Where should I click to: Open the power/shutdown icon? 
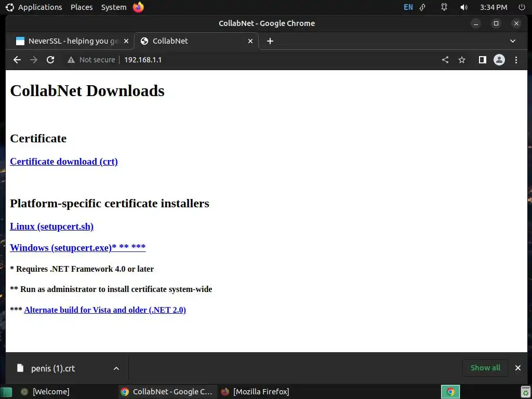[522, 7]
